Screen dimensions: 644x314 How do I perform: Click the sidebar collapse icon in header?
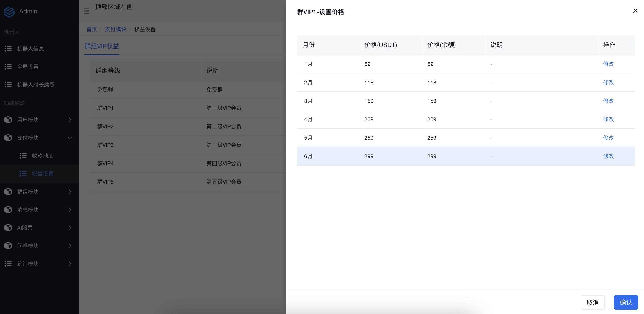point(87,11)
